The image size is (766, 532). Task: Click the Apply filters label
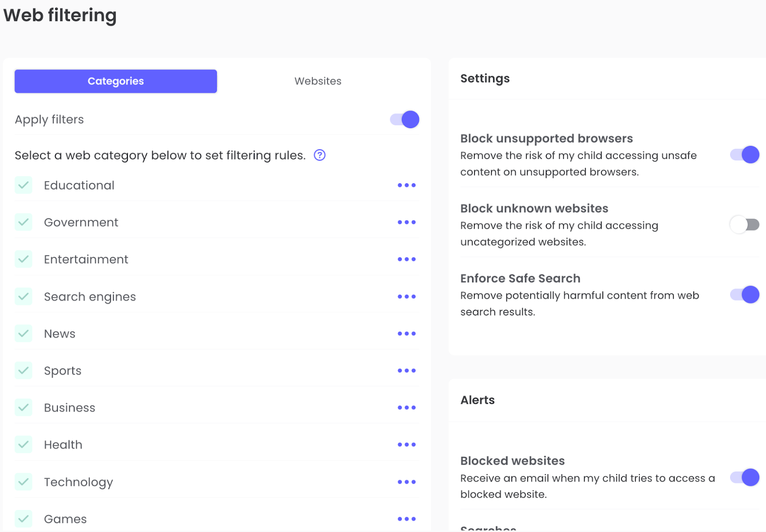49,120
